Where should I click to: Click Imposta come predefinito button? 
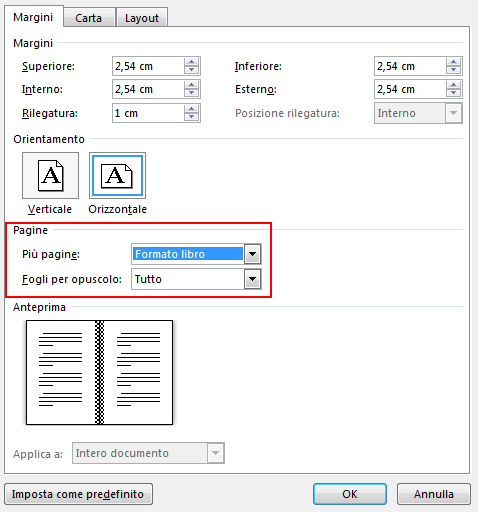(78, 494)
